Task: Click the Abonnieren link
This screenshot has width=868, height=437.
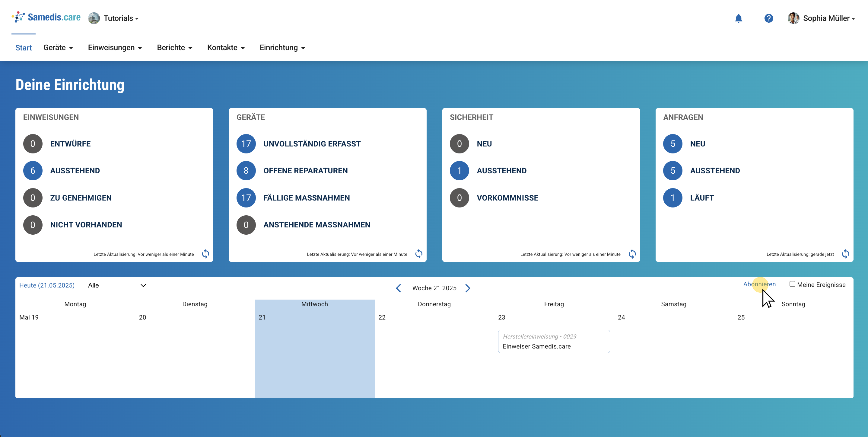Action: point(759,284)
